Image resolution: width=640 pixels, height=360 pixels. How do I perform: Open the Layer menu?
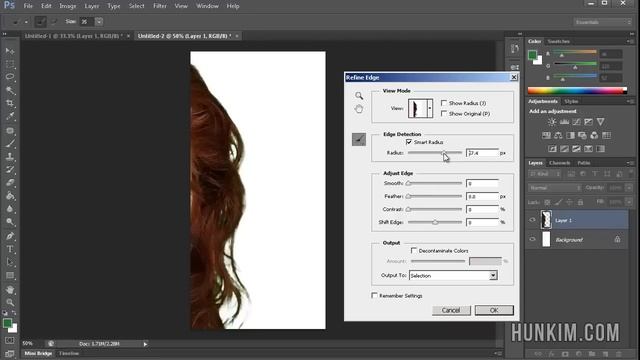click(91, 6)
